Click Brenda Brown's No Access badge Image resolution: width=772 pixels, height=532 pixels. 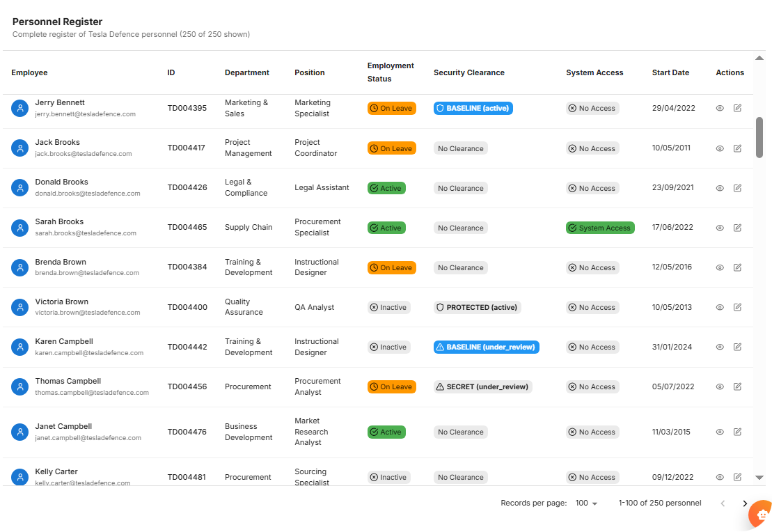point(592,267)
